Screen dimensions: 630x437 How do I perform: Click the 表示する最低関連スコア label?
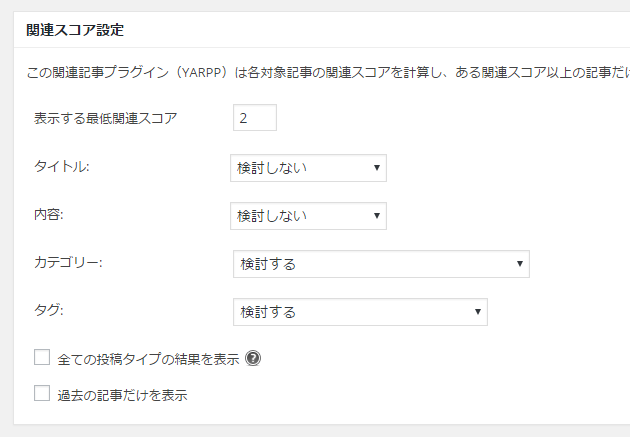pyautogui.click(x=105, y=119)
